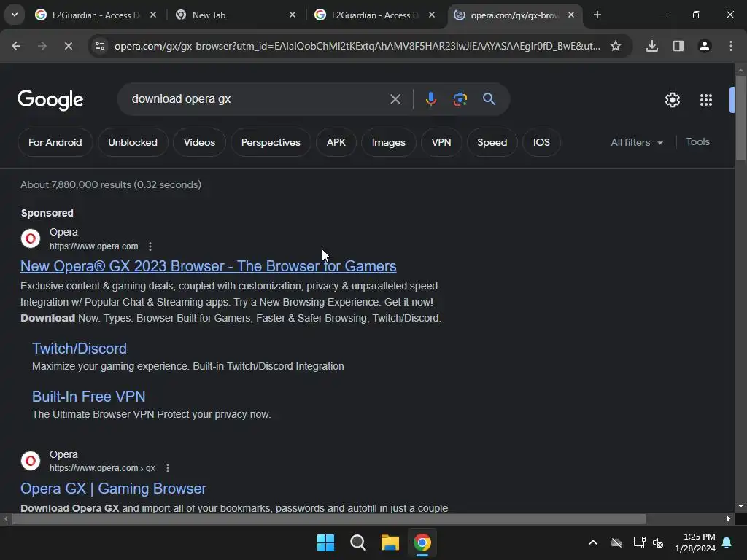Image resolution: width=747 pixels, height=560 pixels.
Task: Open Windows taskbar search
Action: pyautogui.click(x=357, y=542)
